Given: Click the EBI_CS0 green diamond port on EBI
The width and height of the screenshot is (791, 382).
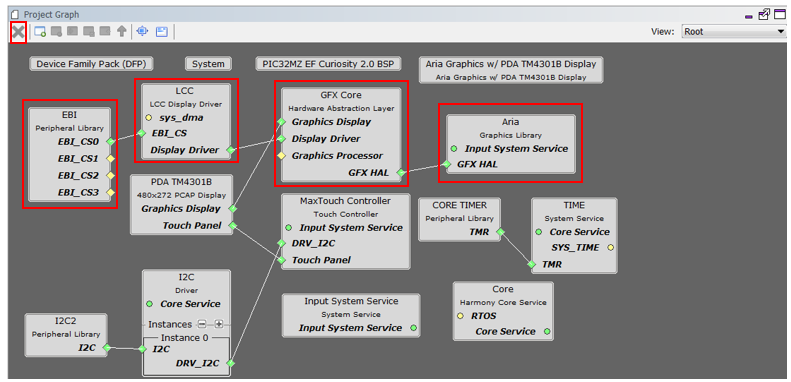Looking at the screenshot, I should click(110, 141).
